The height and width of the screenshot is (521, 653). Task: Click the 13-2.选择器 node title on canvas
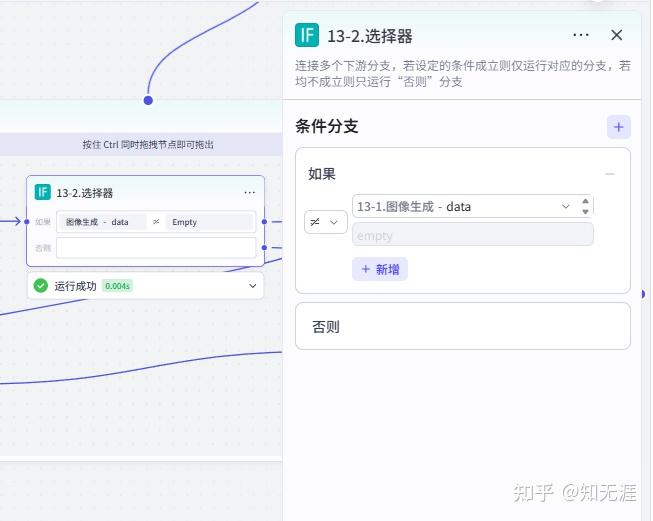pos(85,193)
